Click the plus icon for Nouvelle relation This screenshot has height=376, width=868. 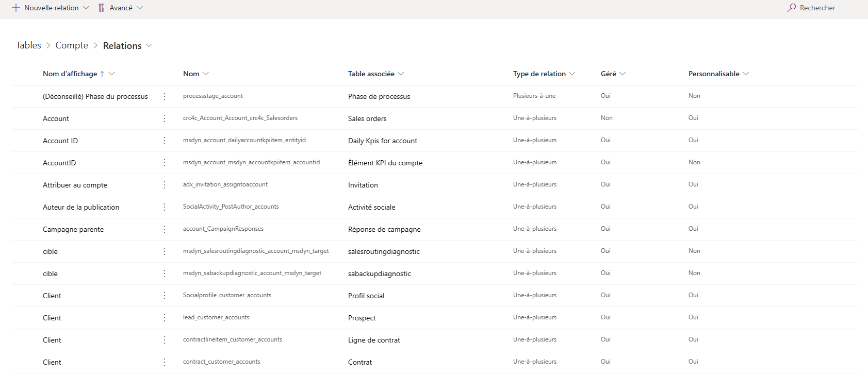click(16, 8)
